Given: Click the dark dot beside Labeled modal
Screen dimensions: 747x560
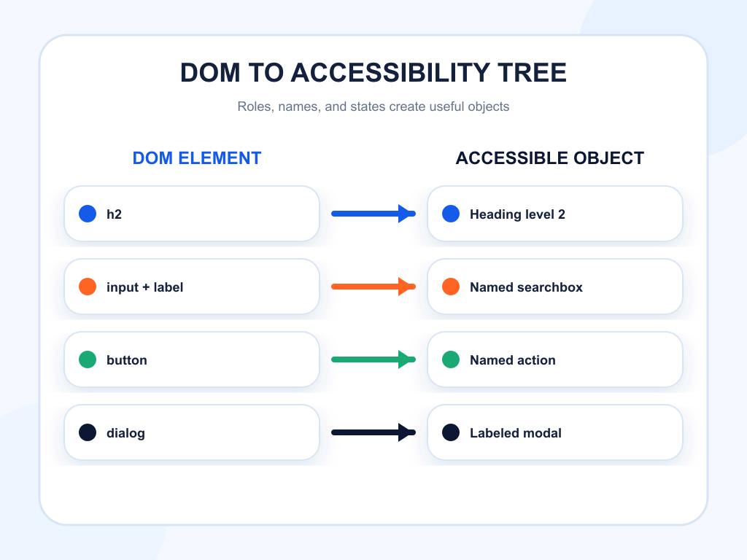Looking at the screenshot, I should click(x=451, y=432).
